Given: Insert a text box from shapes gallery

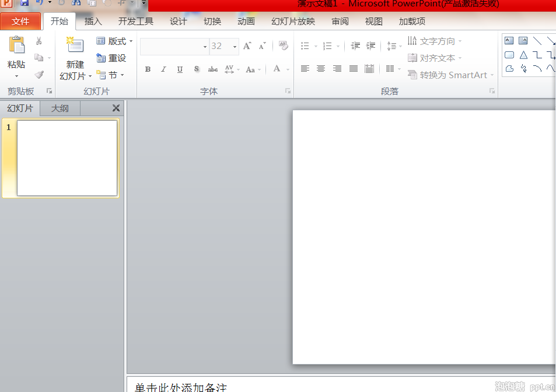Looking at the screenshot, I should [509, 41].
